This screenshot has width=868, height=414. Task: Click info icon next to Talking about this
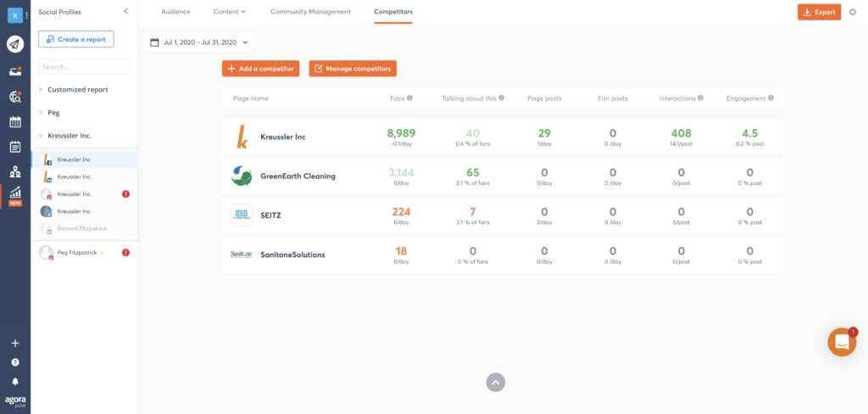point(502,98)
